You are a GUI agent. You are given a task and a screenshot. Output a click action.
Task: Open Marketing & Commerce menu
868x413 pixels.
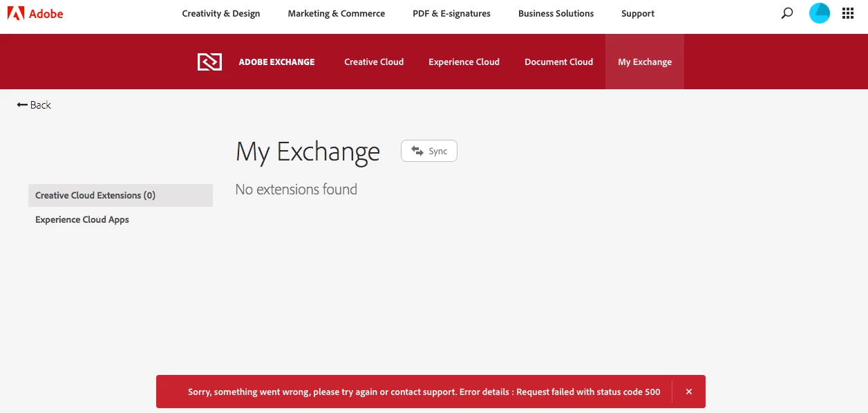(x=337, y=13)
